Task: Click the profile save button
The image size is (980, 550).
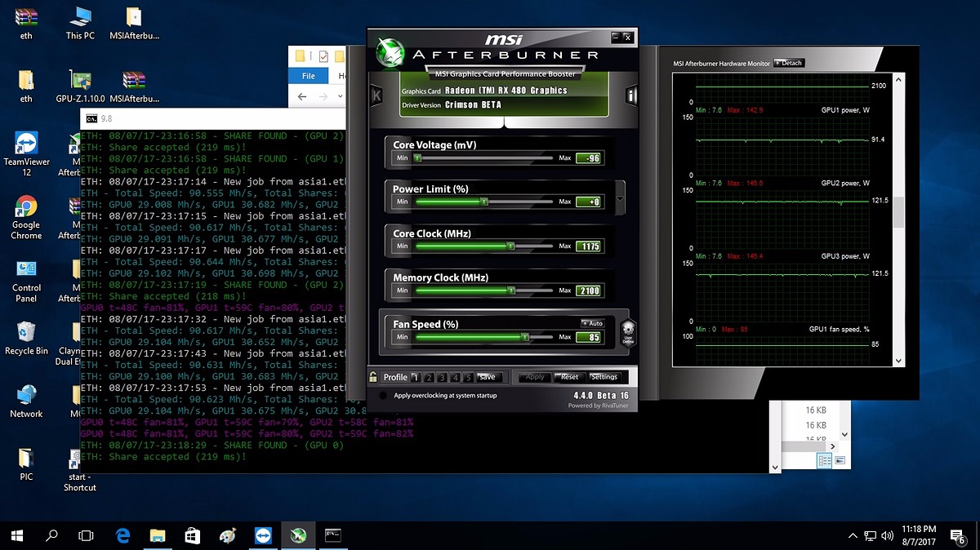Action: pos(488,377)
